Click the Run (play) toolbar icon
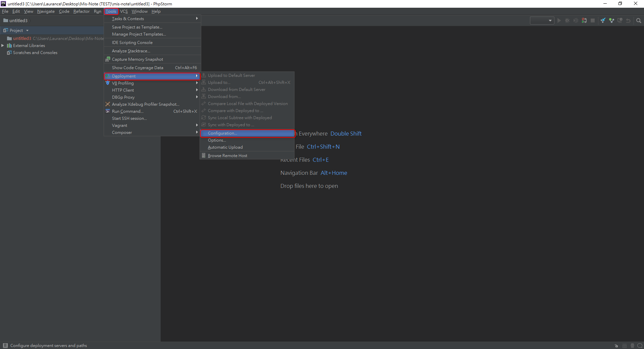Screen dimensions: 644x349 [559, 20]
